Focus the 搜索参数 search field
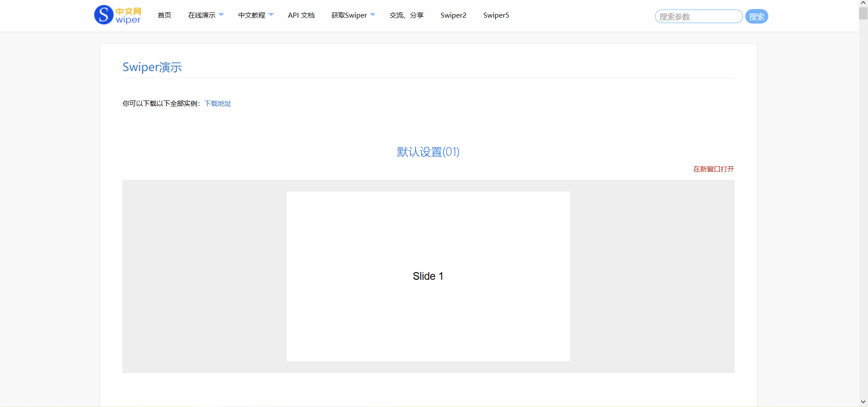Viewport: 868px width, 407px height. click(699, 16)
